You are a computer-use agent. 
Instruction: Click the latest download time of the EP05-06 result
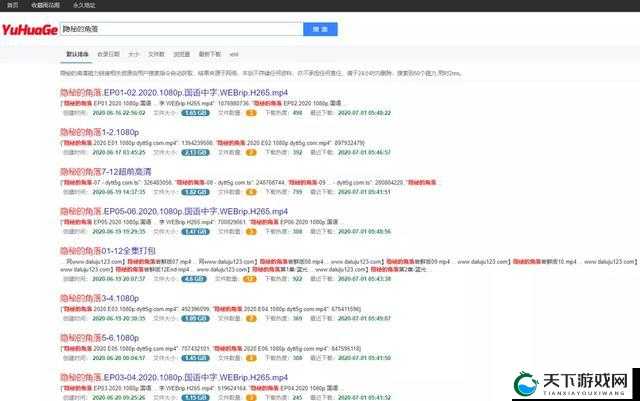coord(364,232)
